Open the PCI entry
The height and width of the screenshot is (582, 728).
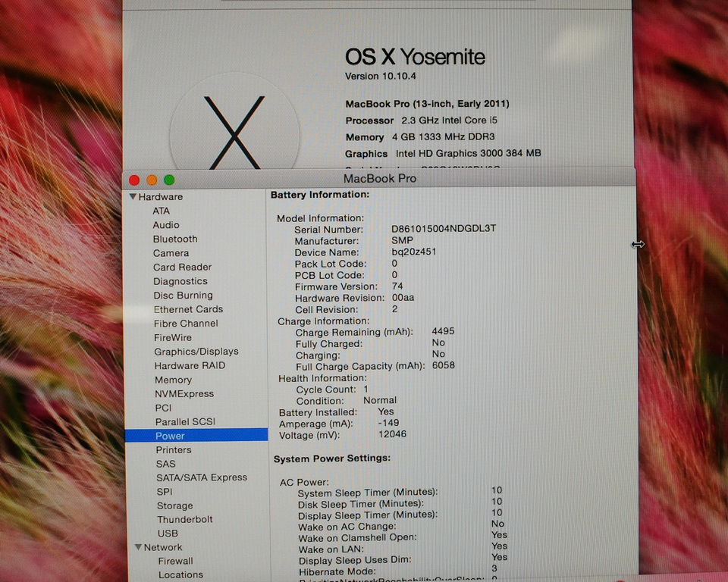pyautogui.click(x=163, y=408)
